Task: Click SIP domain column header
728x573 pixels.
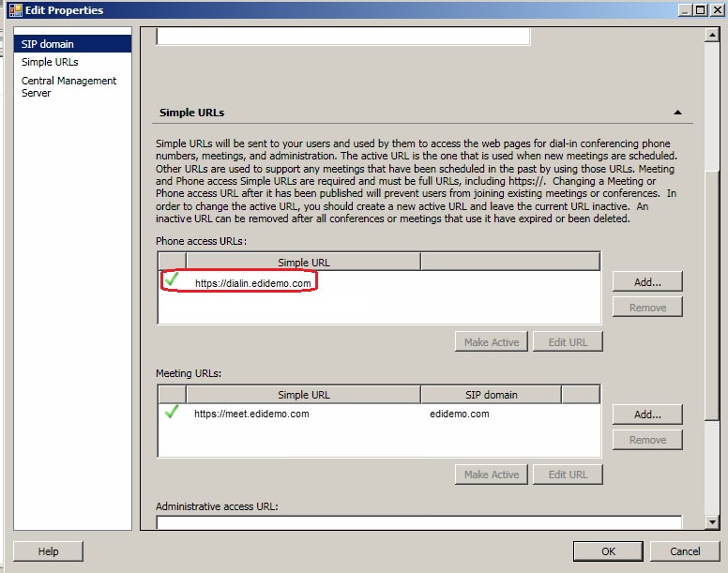Action: coord(491,395)
